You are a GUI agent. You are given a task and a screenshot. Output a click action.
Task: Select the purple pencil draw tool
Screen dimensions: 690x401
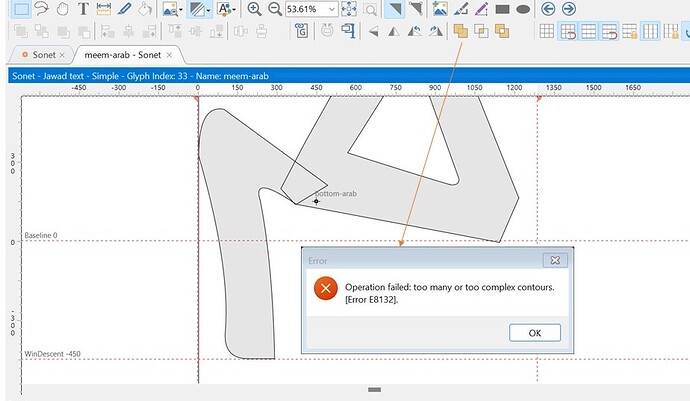(x=482, y=9)
